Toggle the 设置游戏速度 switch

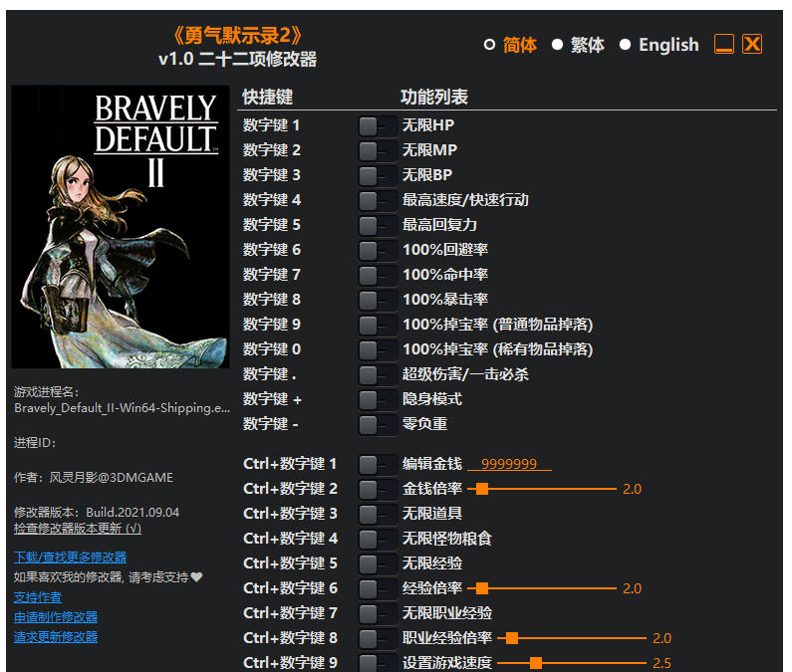(378, 662)
